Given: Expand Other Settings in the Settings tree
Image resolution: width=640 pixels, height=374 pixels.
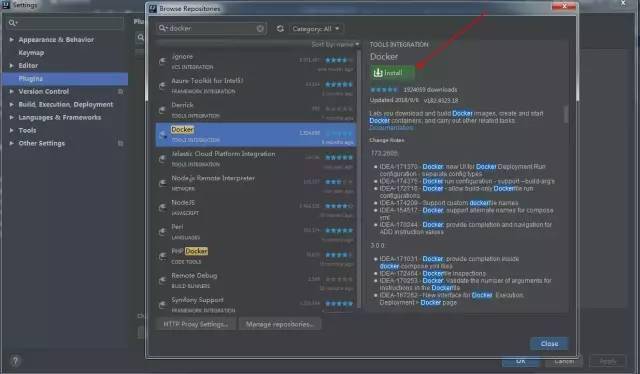Looking at the screenshot, I should (11, 143).
